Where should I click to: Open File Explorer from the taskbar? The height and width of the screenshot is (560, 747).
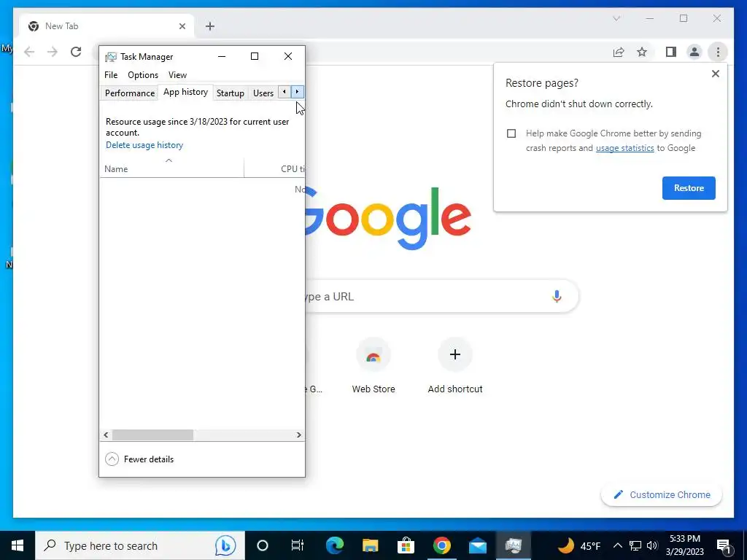370,545
